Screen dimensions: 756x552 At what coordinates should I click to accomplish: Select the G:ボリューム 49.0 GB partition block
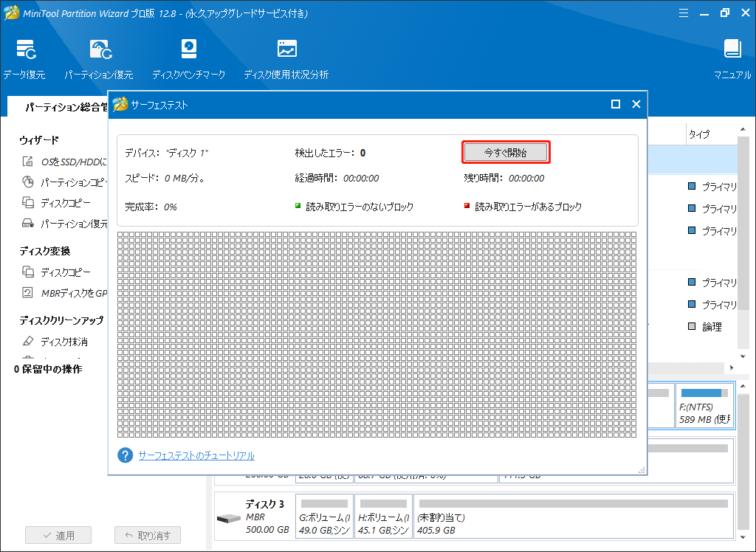point(325,517)
